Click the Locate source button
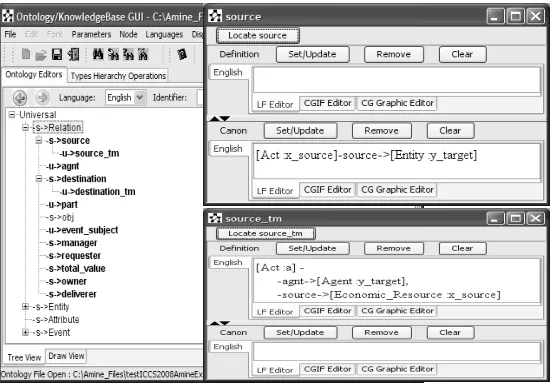 coord(257,35)
